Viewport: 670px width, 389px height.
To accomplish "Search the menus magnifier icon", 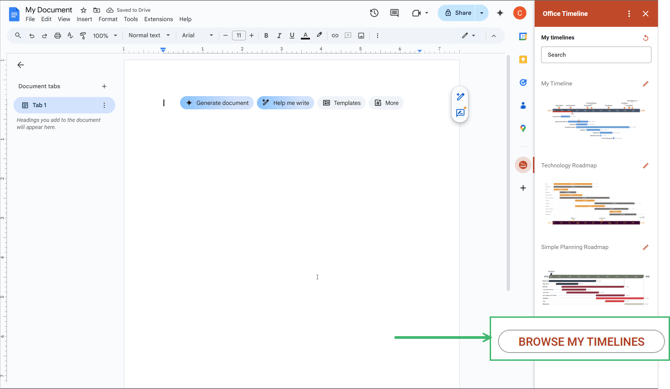I will point(18,35).
